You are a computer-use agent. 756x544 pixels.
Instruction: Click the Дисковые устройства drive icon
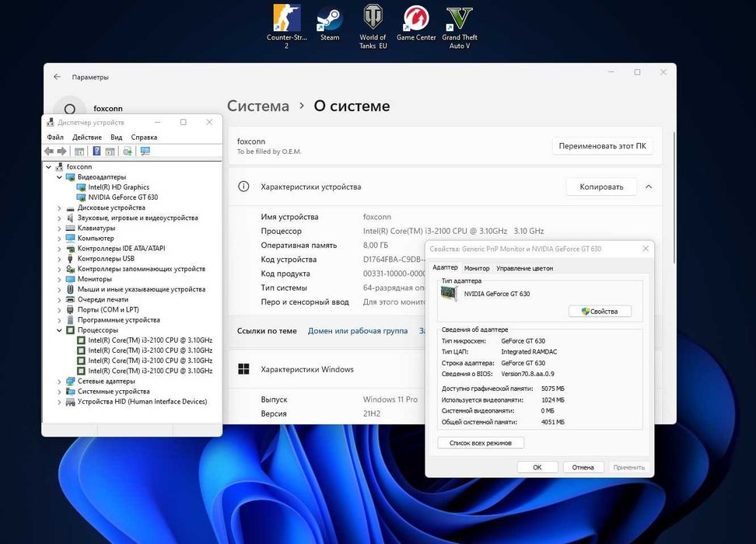click(71, 207)
